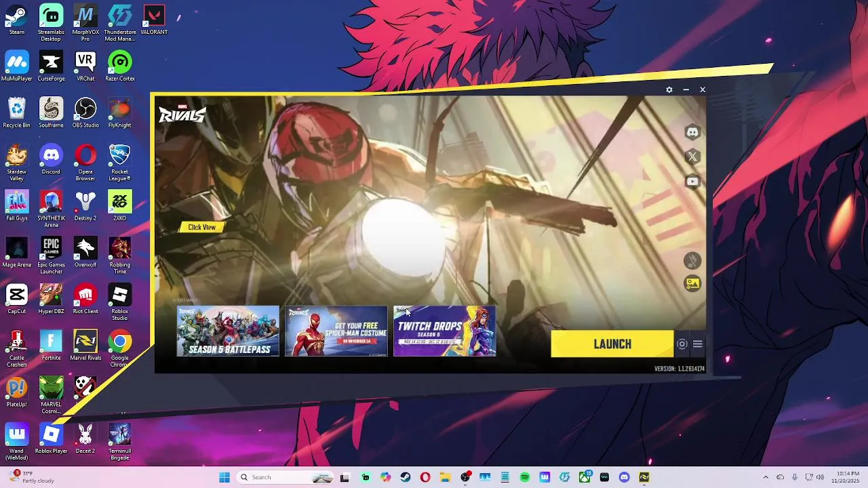The image size is (868, 488).
Task: Select the CurseForge desktop icon
Action: (51, 66)
